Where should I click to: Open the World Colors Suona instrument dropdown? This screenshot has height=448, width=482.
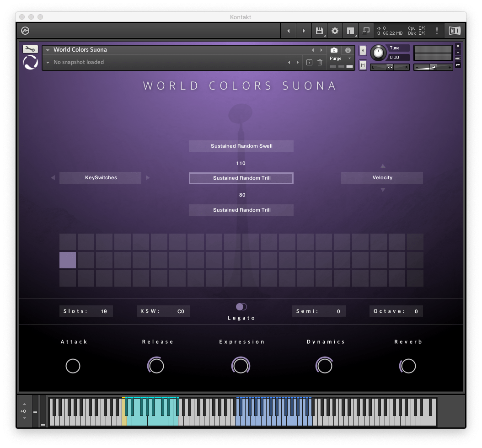(48, 50)
